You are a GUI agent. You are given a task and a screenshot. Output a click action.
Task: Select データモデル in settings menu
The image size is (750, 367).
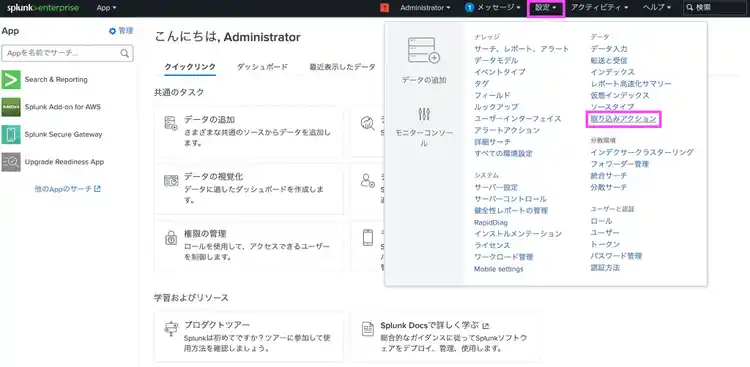(x=496, y=60)
